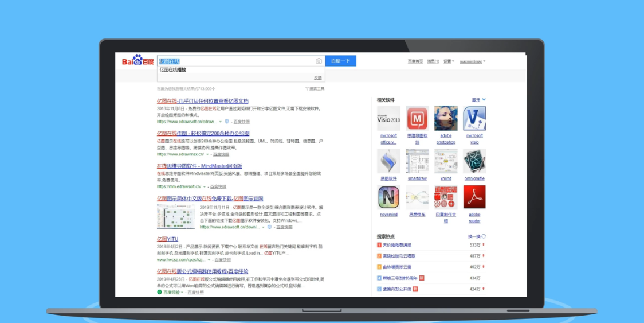Open the 亿图YITU result
Screen dimensions: 644x323
167,239
